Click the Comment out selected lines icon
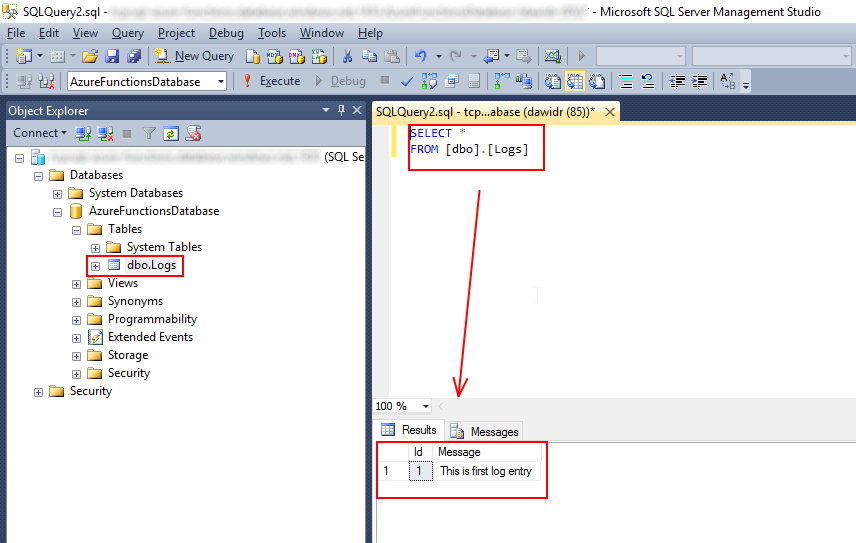This screenshot has height=543, width=856. tap(626, 81)
